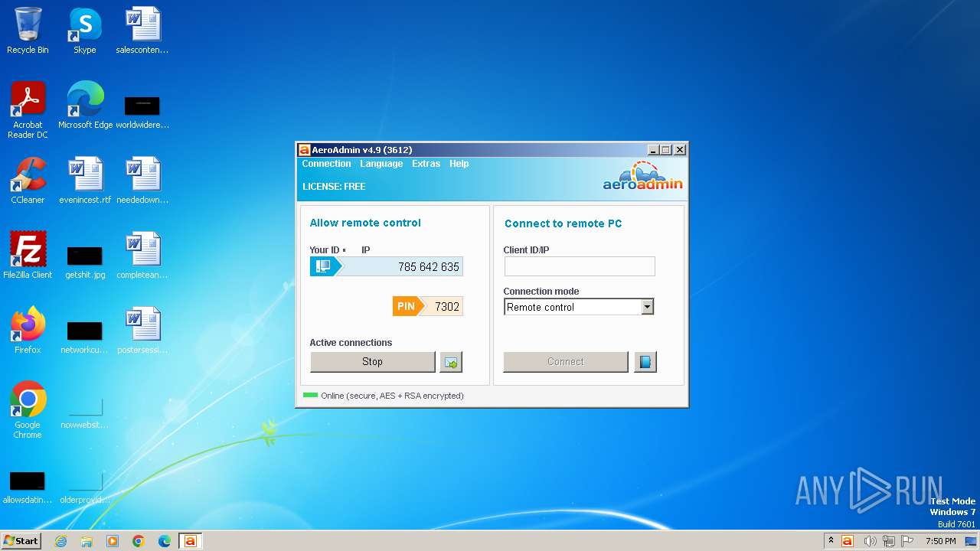
Task: Click the aeroadmin logo
Action: click(x=642, y=177)
